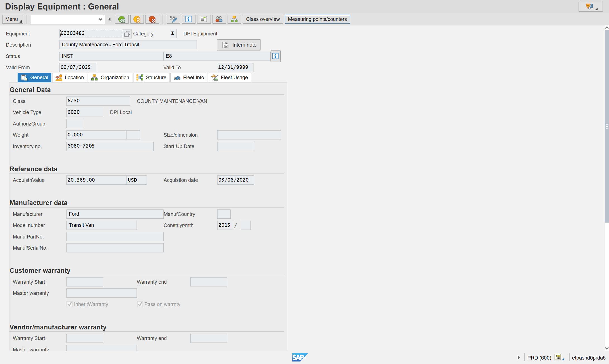Click the orange Exit icon
Image resolution: width=609 pixels, height=364 pixels.
tap(137, 19)
